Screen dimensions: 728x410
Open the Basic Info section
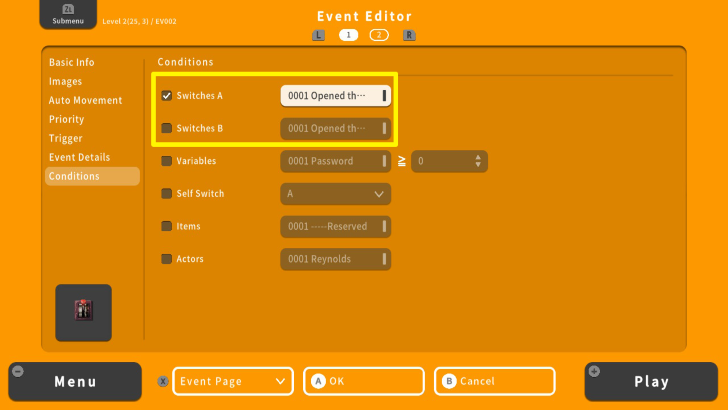[72, 62]
